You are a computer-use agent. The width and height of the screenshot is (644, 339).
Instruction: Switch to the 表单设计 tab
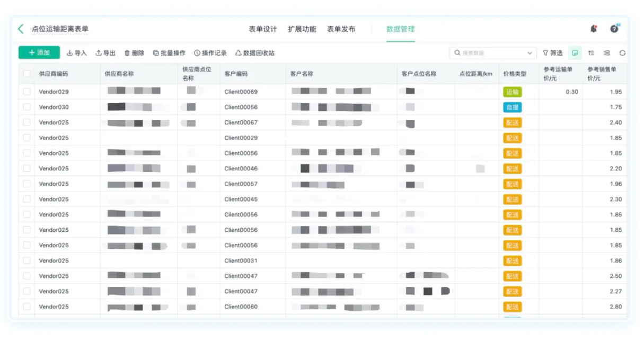263,29
